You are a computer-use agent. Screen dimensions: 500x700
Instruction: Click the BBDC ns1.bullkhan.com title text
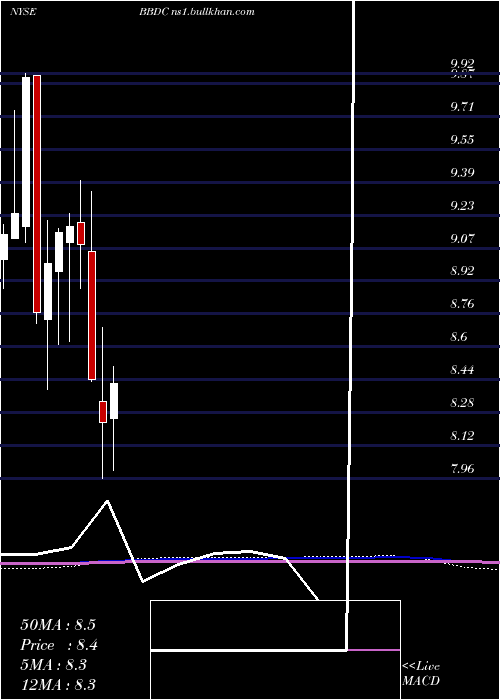[x=197, y=12]
